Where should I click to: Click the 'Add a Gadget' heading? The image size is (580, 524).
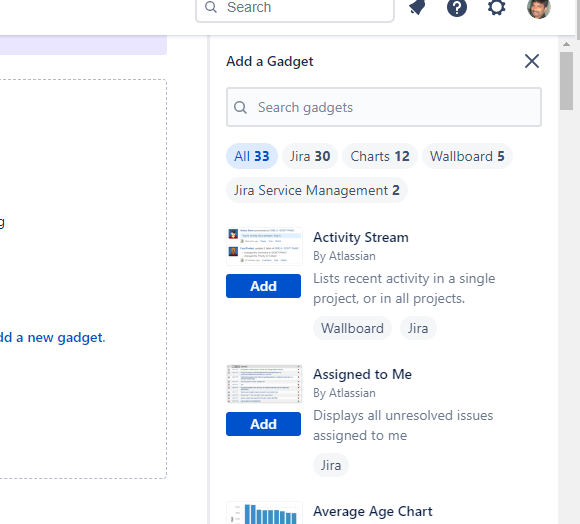[x=270, y=61]
